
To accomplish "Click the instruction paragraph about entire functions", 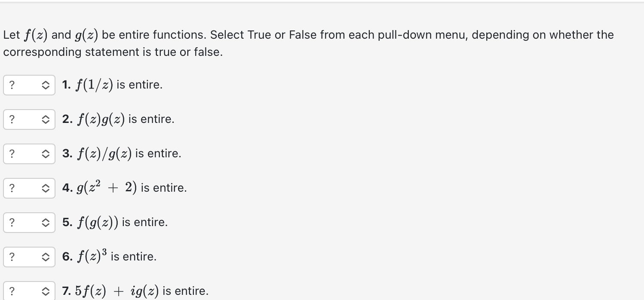I will [308, 43].
